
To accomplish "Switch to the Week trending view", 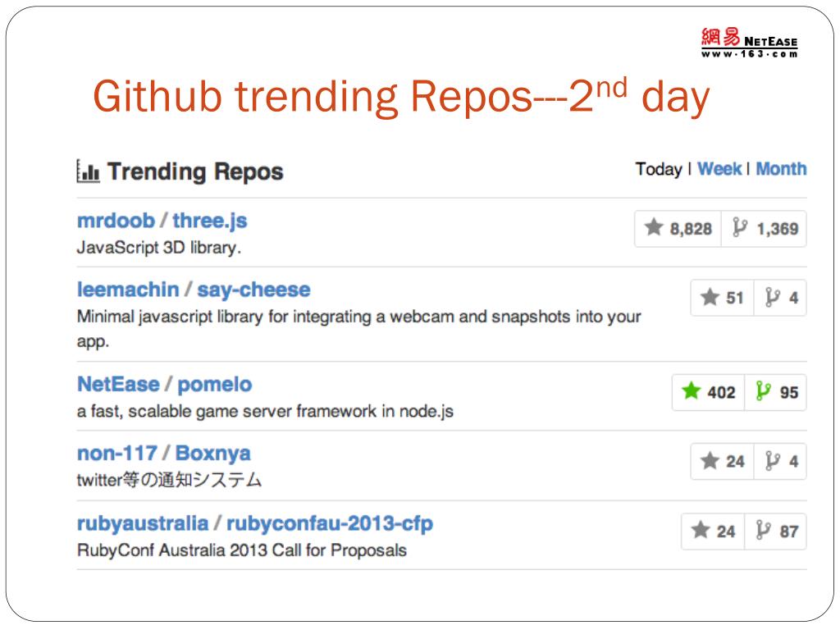I will (x=719, y=169).
